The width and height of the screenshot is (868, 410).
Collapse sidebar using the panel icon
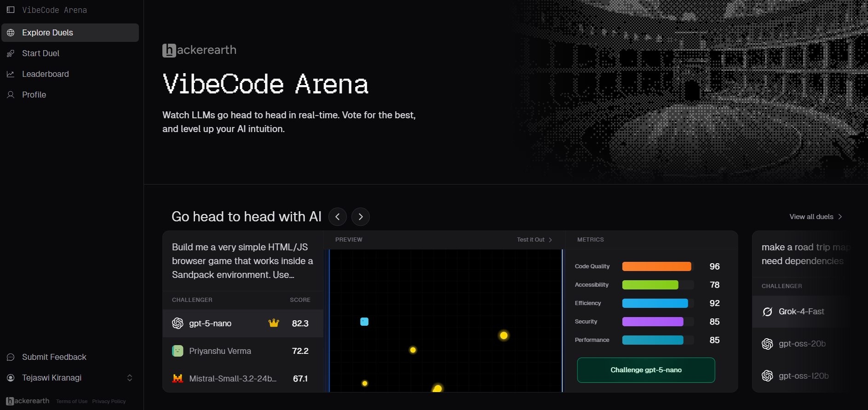point(11,10)
